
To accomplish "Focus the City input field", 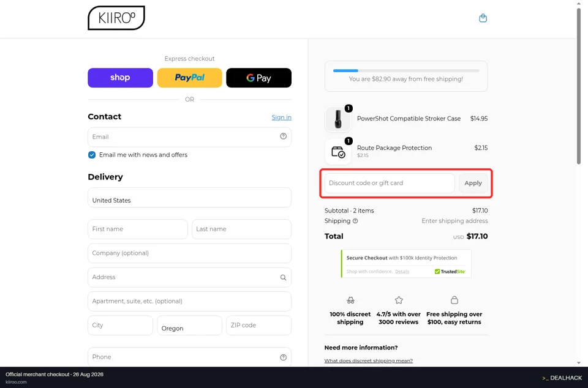I will point(121,325).
